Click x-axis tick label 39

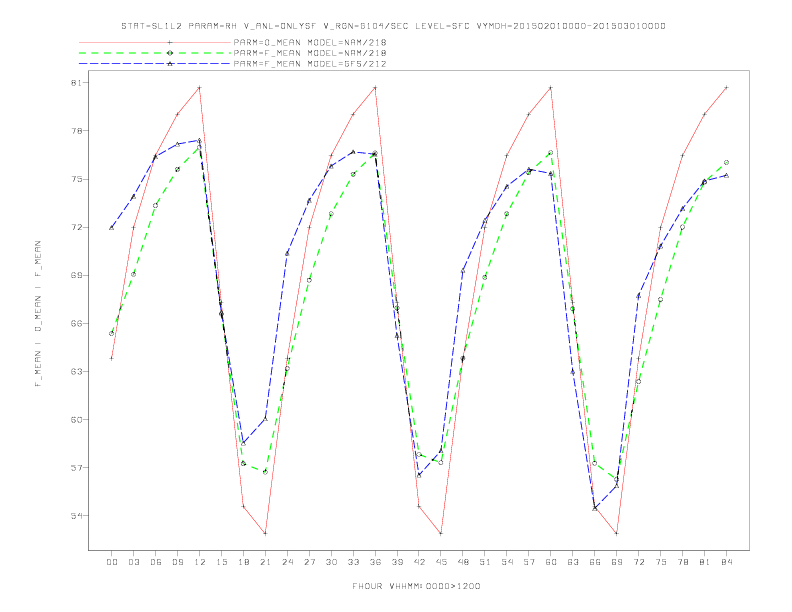coord(397,562)
